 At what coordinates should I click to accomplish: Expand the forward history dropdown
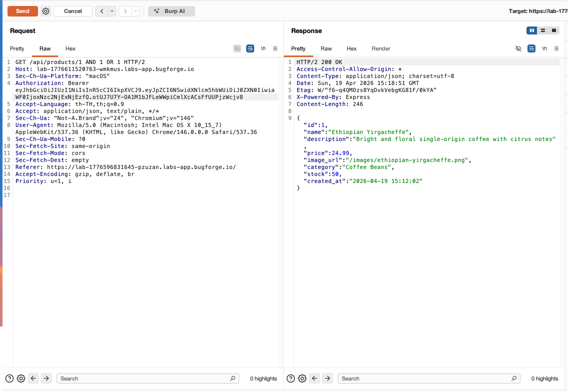click(x=136, y=11)
